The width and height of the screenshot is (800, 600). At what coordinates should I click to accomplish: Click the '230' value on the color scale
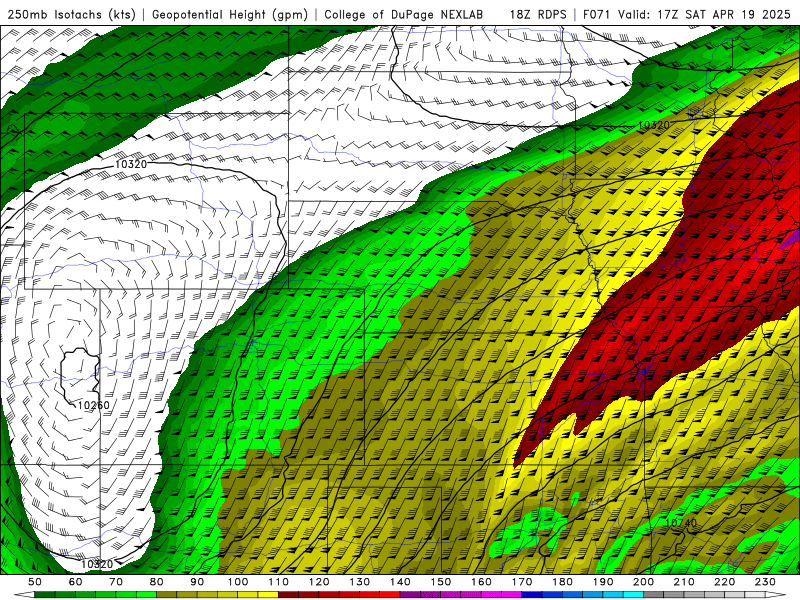pos(765,582)
